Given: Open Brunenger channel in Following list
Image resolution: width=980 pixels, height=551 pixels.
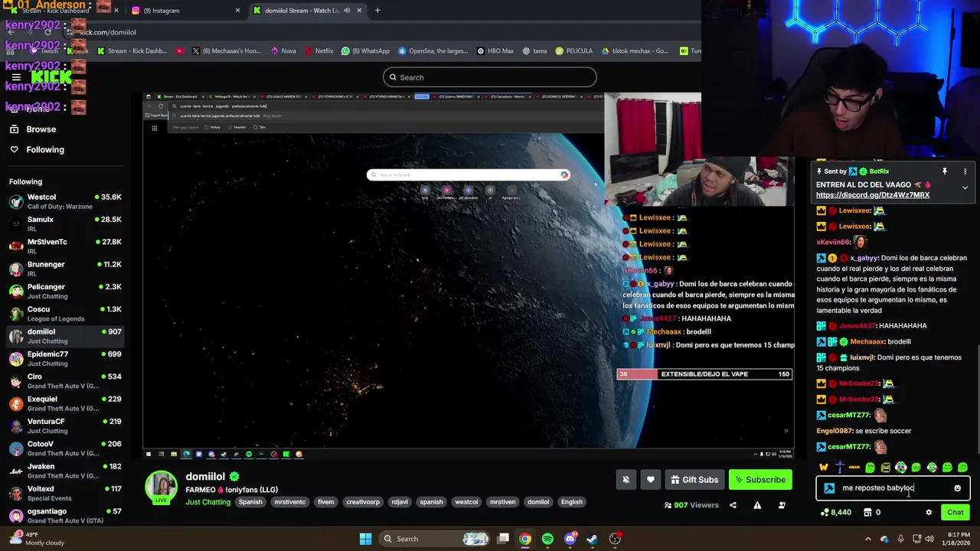Looking at the screenshot, I should (x=66, y=269).
